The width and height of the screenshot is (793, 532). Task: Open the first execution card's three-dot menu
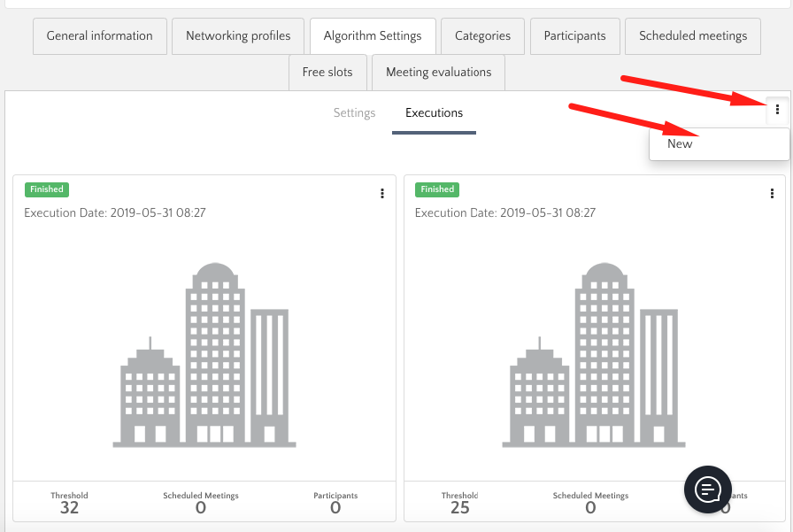tap(382, 194)
